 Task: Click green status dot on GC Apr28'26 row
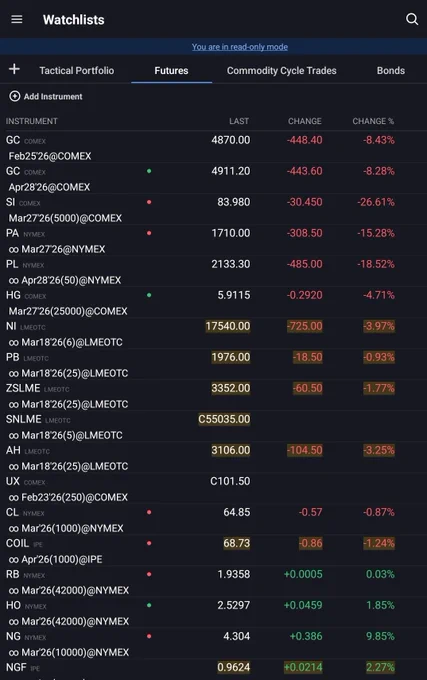[x=149, y=171]
